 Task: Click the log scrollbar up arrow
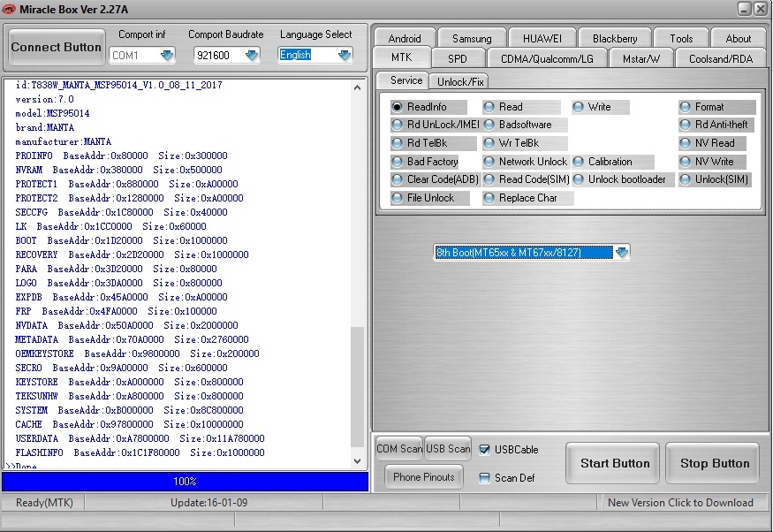pos(358,87)
